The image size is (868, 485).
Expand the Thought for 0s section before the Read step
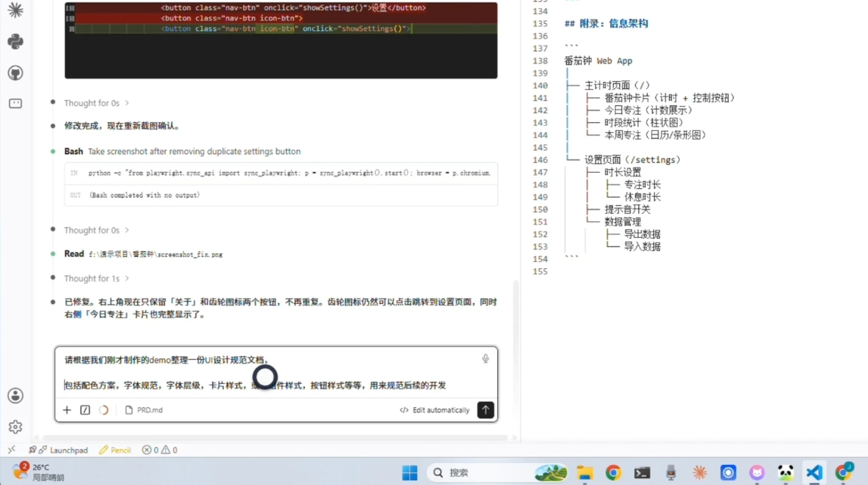click(96, 230)
